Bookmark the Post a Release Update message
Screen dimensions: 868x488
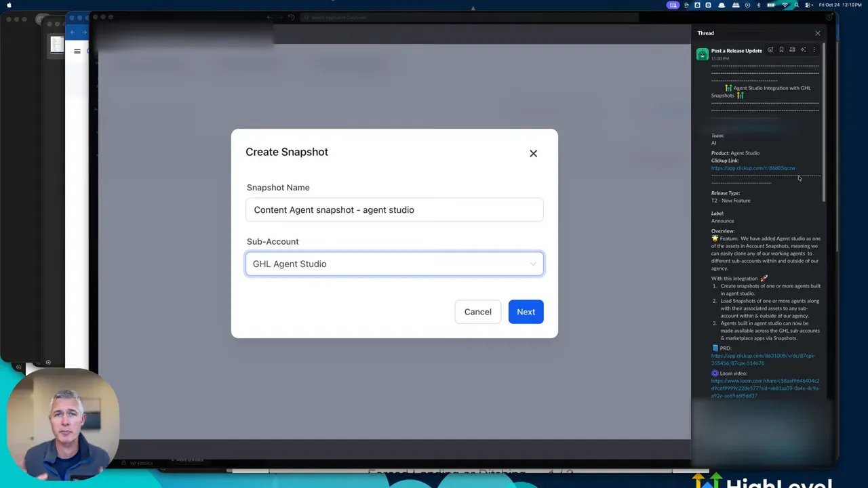coord(781,49)
